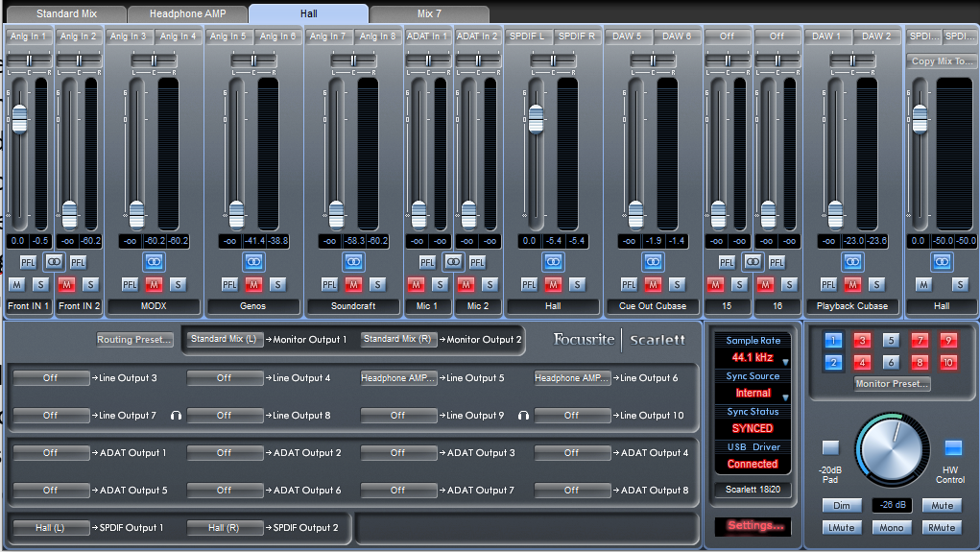Click PFL on the Cue Out Cubase channel

coord(629,284)
